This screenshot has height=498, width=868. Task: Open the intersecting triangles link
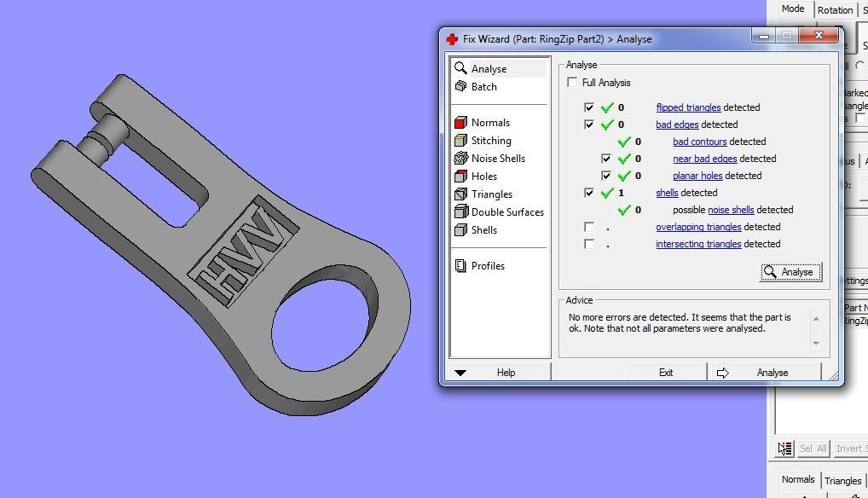click(x=698, y=244)
